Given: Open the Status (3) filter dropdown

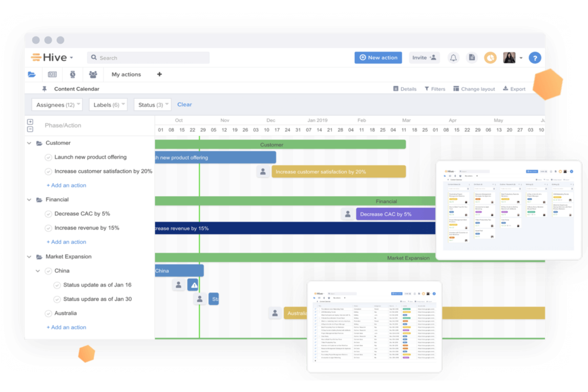Looking at the screenshot, I should point(152,104).
